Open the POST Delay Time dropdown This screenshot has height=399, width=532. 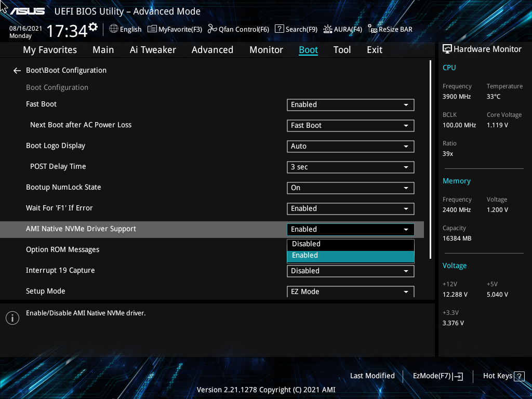tap(351, 167)
